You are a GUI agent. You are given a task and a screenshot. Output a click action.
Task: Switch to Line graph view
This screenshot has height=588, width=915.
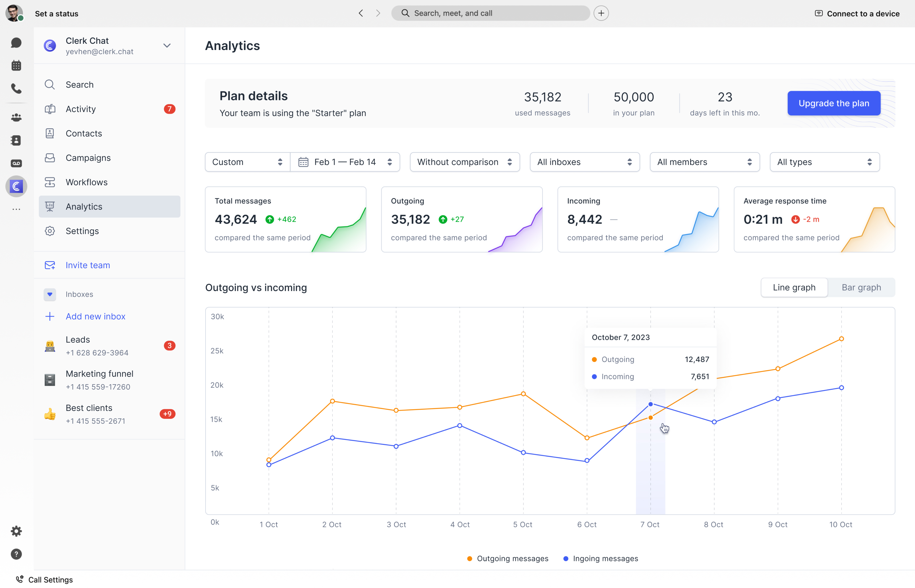pyautogui.click(x=794, y=287)
